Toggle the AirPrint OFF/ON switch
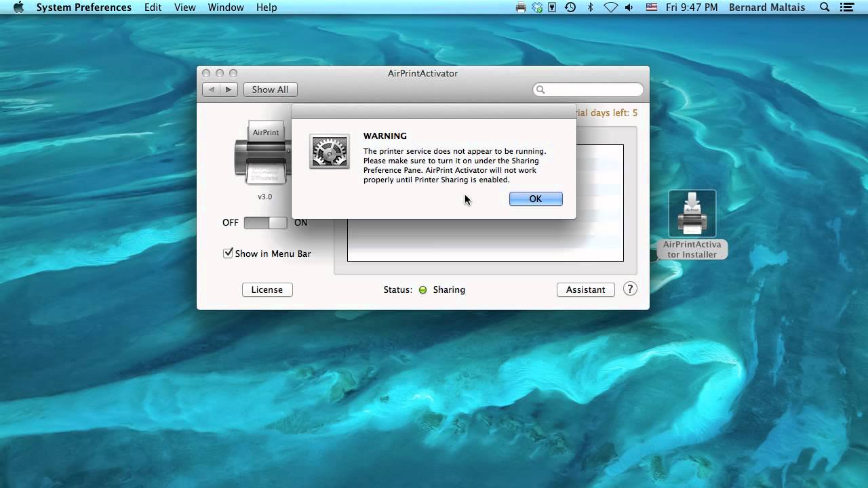Viewport: 868px width, 488px height. click(265, 222)
